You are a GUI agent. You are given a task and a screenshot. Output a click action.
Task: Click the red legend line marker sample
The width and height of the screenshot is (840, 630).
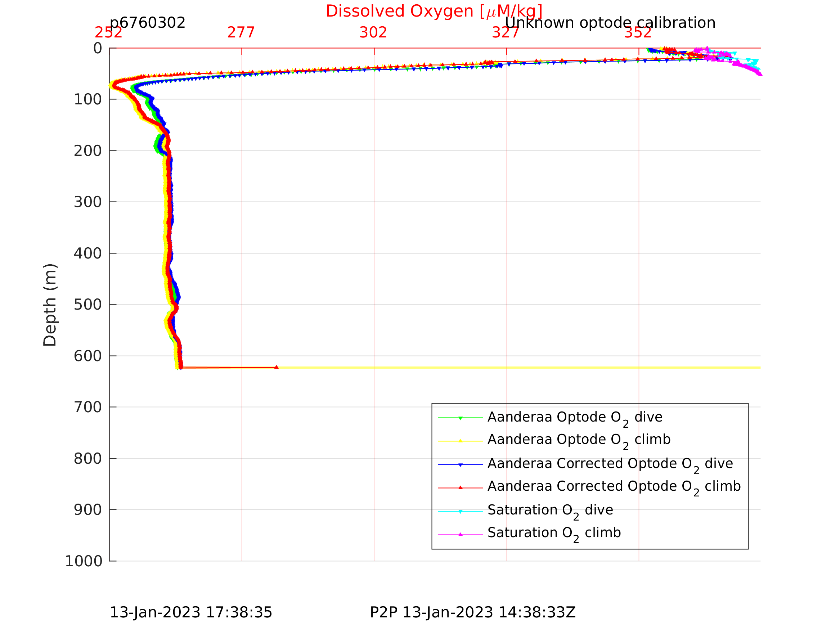pyautogui.click(x=460, y=487)
